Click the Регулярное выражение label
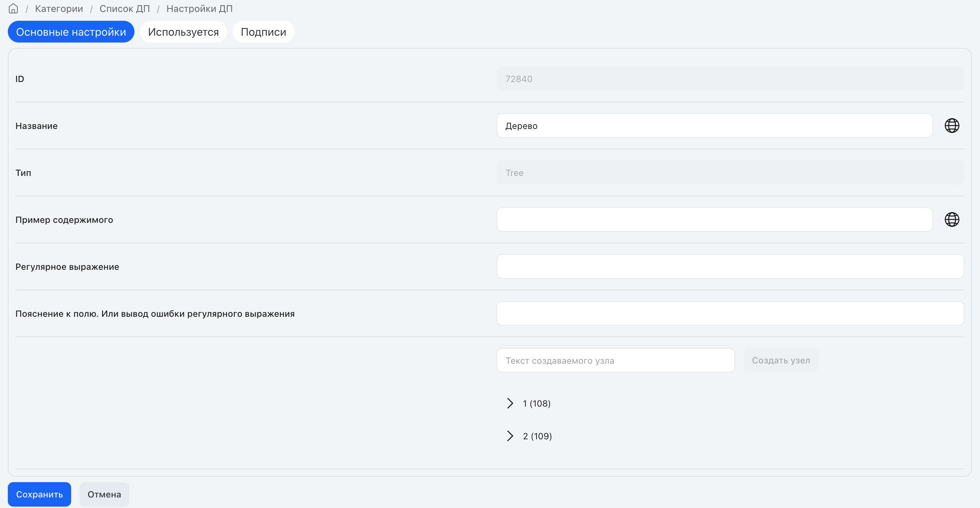The image size is (980, 508). click(x=67, y=267)
